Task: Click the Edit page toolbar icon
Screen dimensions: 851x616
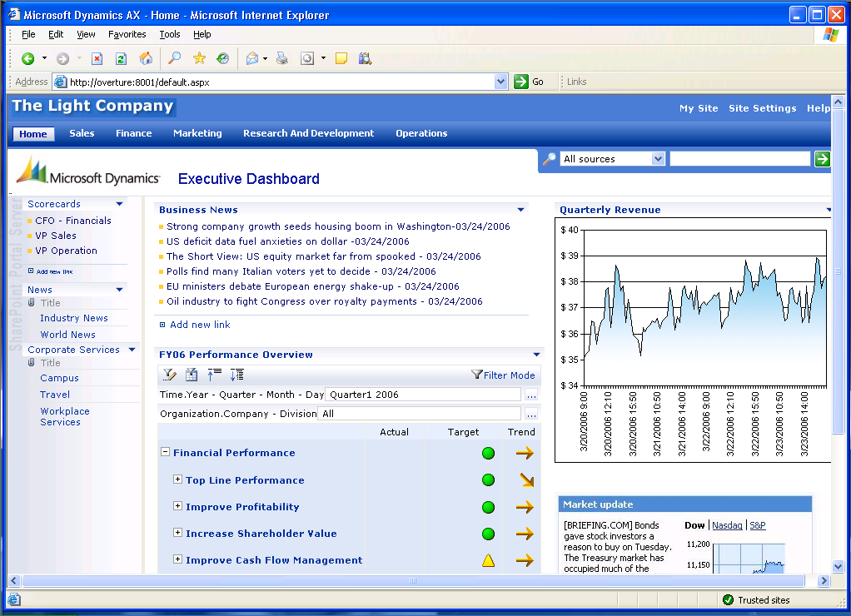Action: coord(307,58)
